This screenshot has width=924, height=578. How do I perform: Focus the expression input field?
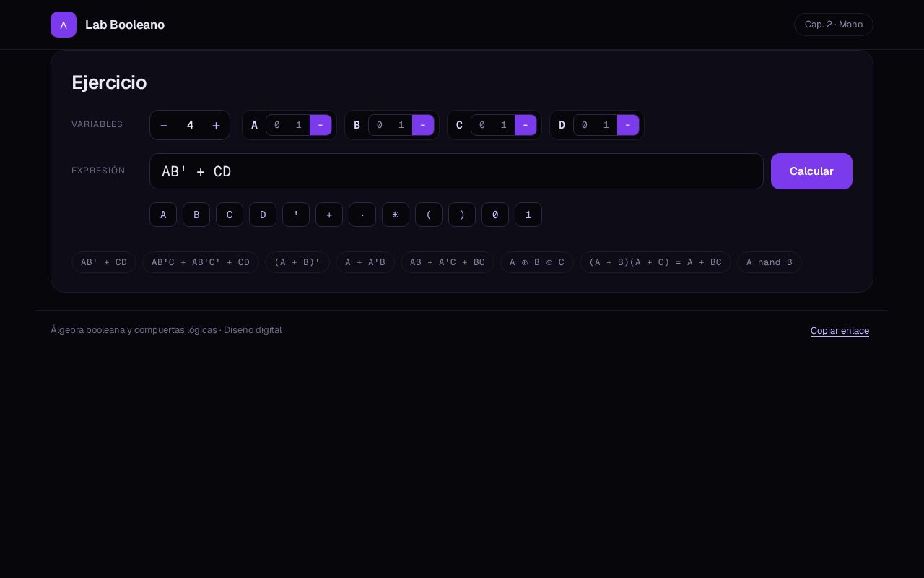[x=456, y=171]
